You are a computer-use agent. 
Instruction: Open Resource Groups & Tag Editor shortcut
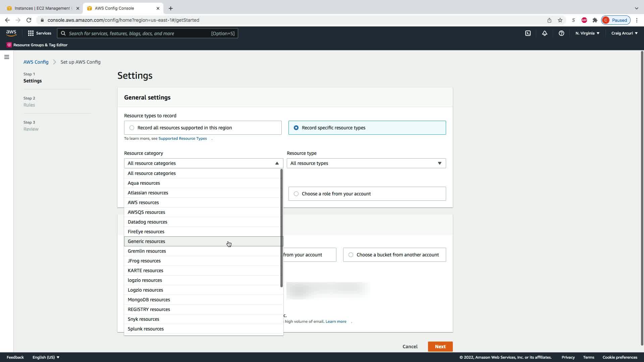point(37,45)
